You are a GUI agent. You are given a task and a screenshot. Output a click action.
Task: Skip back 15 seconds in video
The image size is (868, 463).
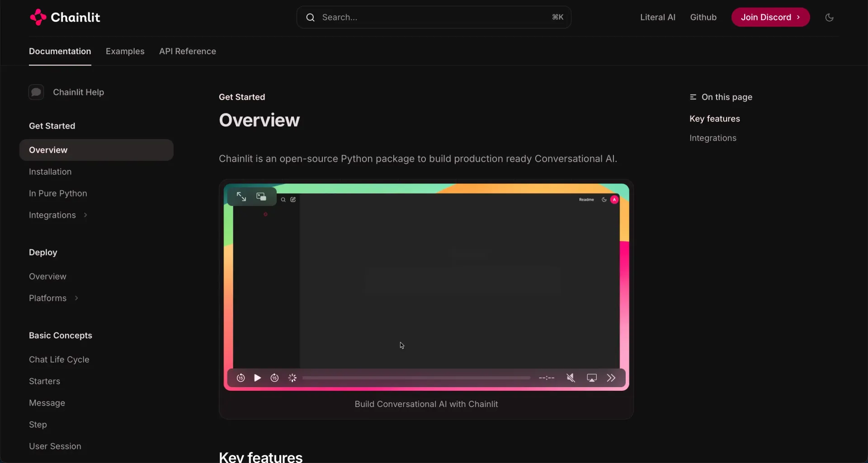point(241,378)
